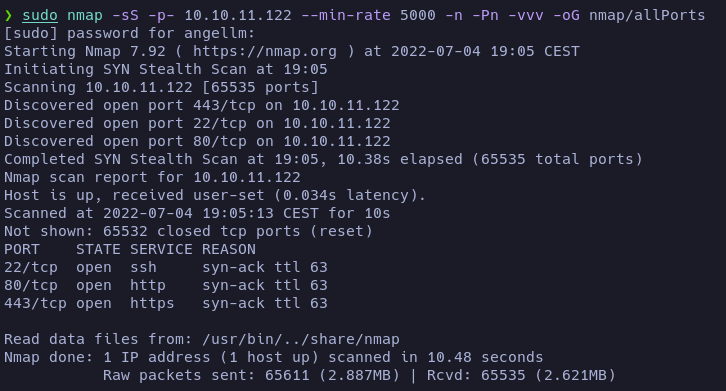Click the PORT column header

pos(22,249)
